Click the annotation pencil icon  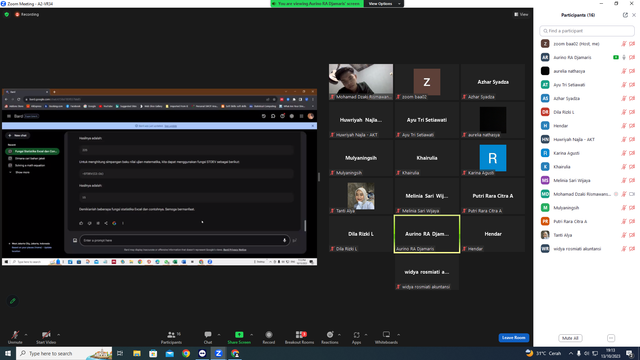(13, 301)
